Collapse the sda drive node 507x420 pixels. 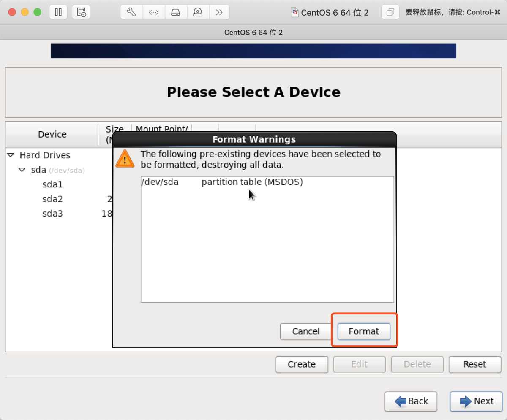pos(22,170)
